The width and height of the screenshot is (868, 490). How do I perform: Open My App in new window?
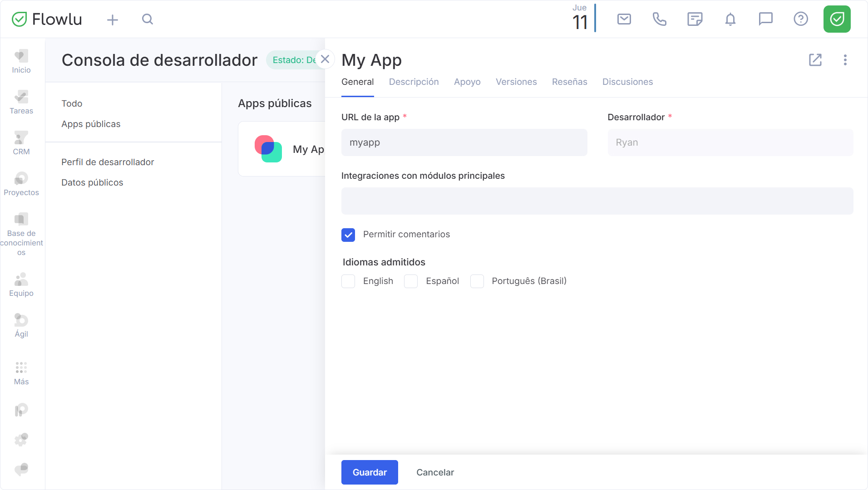click(x=815, y=60)
